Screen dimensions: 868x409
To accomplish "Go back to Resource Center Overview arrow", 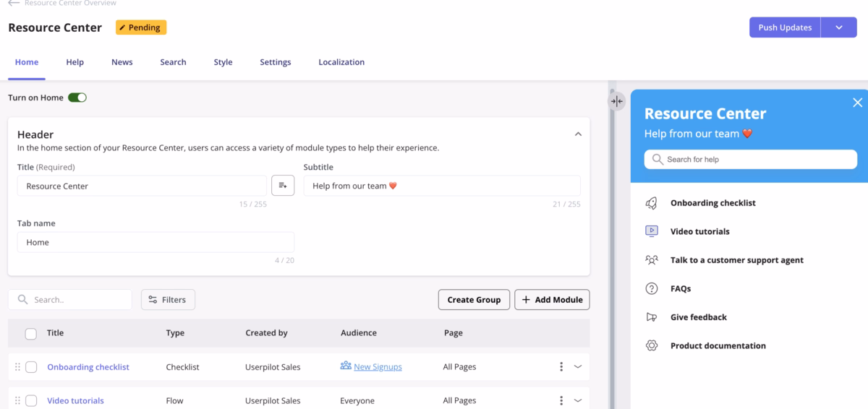I will pyautogui.click(x=14, y=3).
